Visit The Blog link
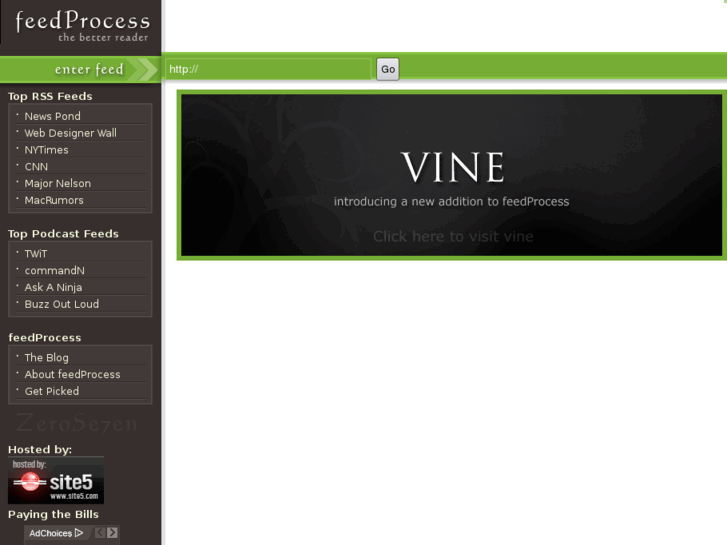727x545 pixels. (46, 358)
